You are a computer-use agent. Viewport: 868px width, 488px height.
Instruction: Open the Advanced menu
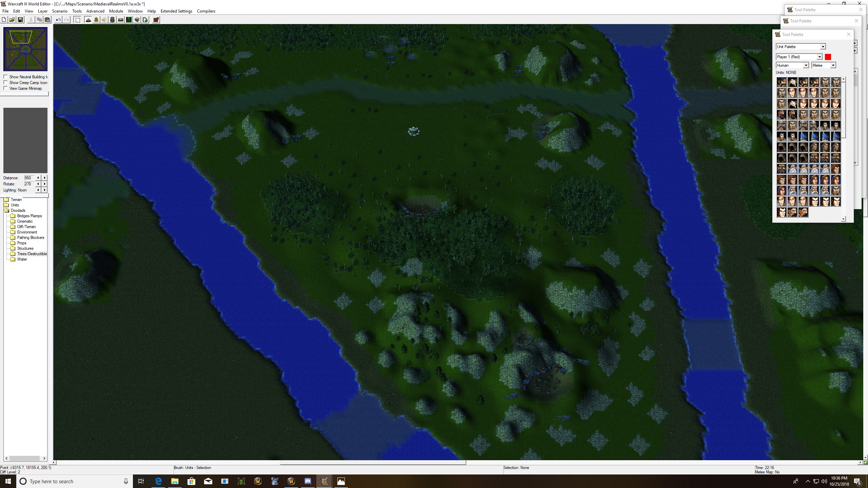pos(95,11)
